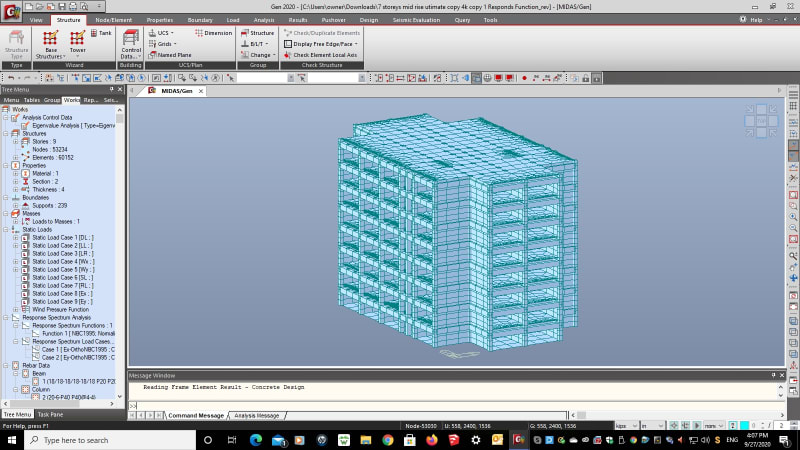
Task: Open the length unit 'in' dropdown
Action: click(653, 426)
